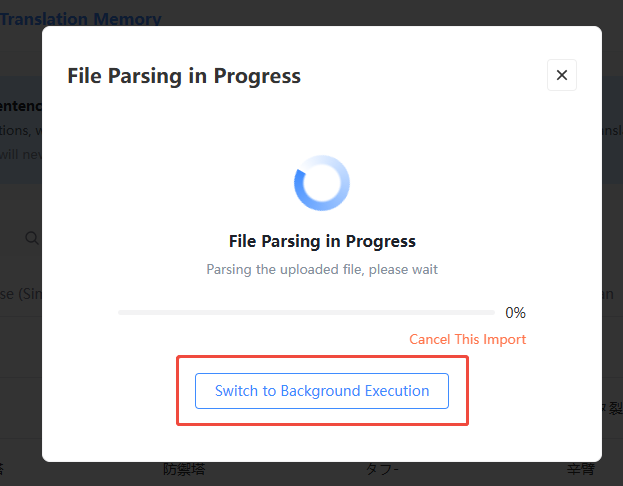Image resolution: width=623 pixels, height=486 pixels.
Task: Select the 防禦塔 table cell
Action: click(x=184, y=469)
